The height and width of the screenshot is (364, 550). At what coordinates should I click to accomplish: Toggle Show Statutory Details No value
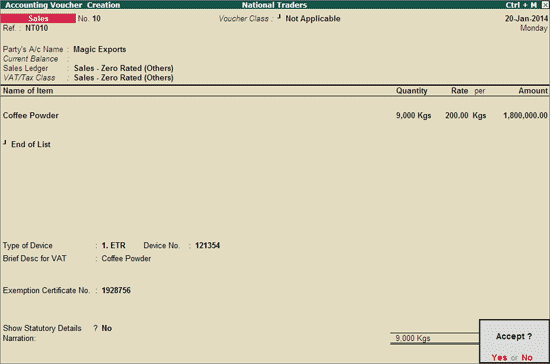coord(107,328)
